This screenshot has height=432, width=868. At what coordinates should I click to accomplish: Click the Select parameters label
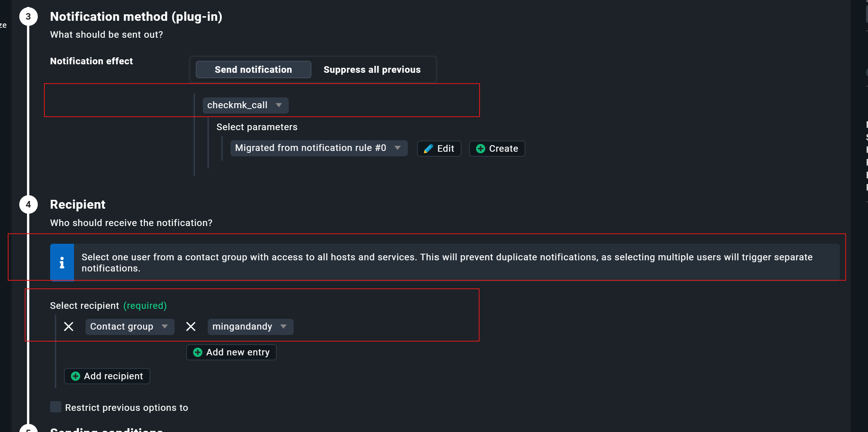pyautogui.click(x=257, y=127)
